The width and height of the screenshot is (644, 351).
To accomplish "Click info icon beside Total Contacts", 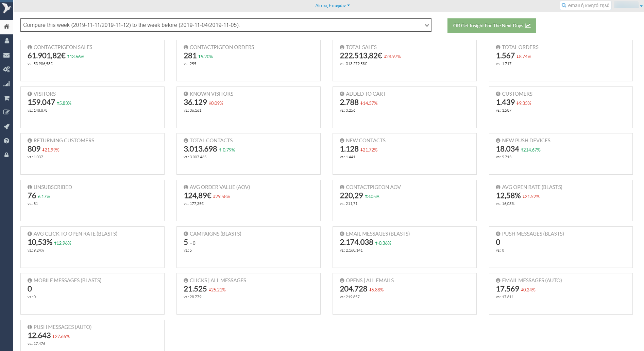I will tap(186, 141).
